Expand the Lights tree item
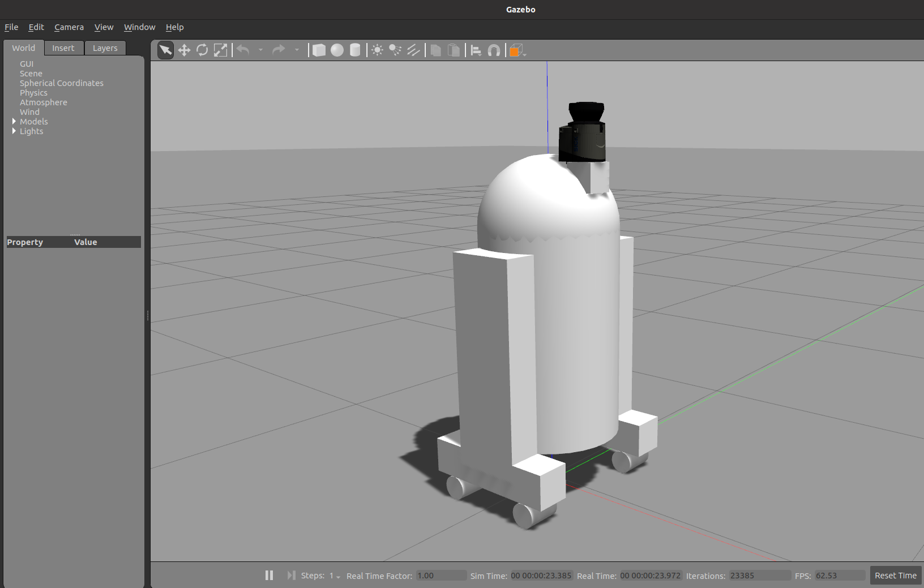924x588 pixels. pos(14,131)
